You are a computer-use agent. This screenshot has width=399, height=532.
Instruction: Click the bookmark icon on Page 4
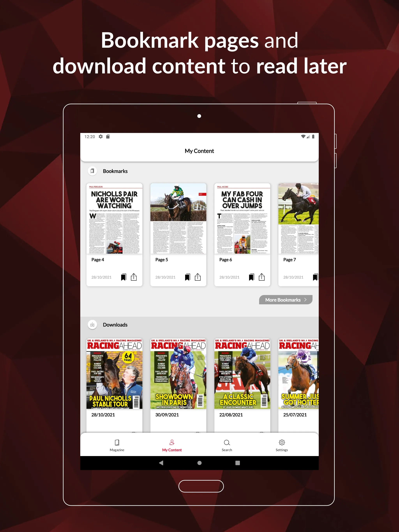tap(124, 277)
